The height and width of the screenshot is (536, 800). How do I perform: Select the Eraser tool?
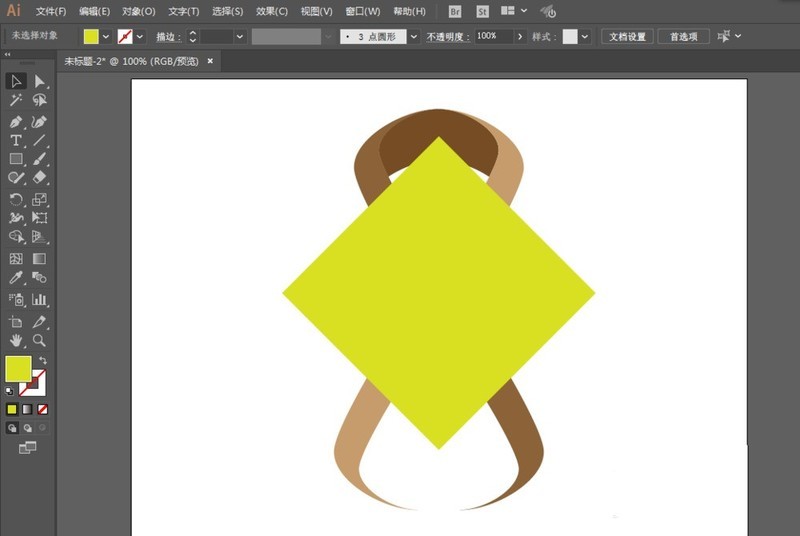tap(40, 178)
